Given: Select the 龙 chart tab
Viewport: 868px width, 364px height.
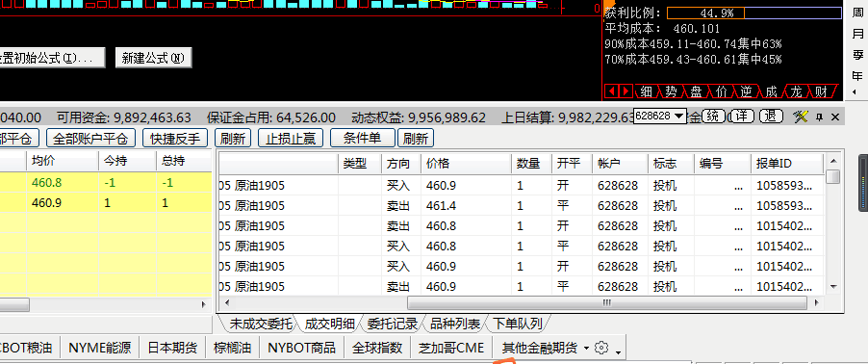Looking at the screenshot, I should pos(796,91).
